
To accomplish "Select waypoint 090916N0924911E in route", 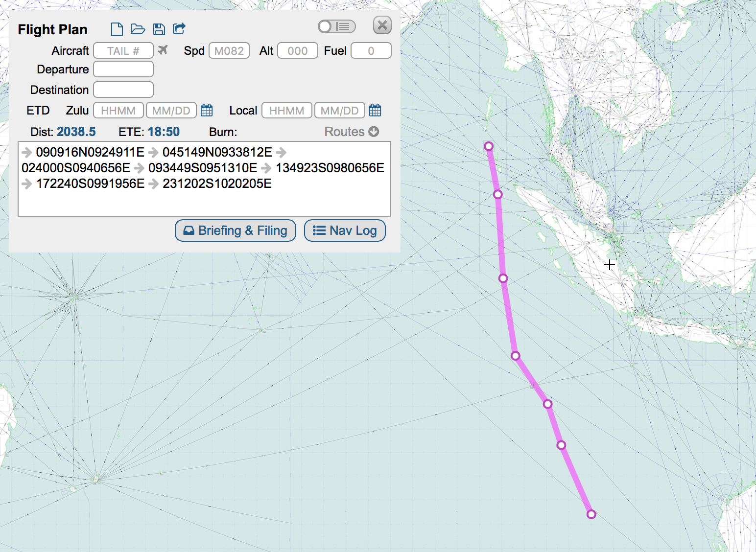I will 90,152.
